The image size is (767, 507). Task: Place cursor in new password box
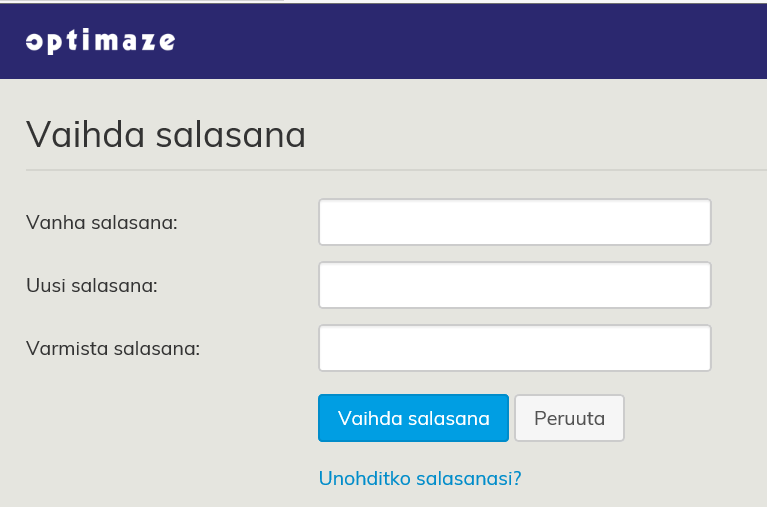point(514,285)
